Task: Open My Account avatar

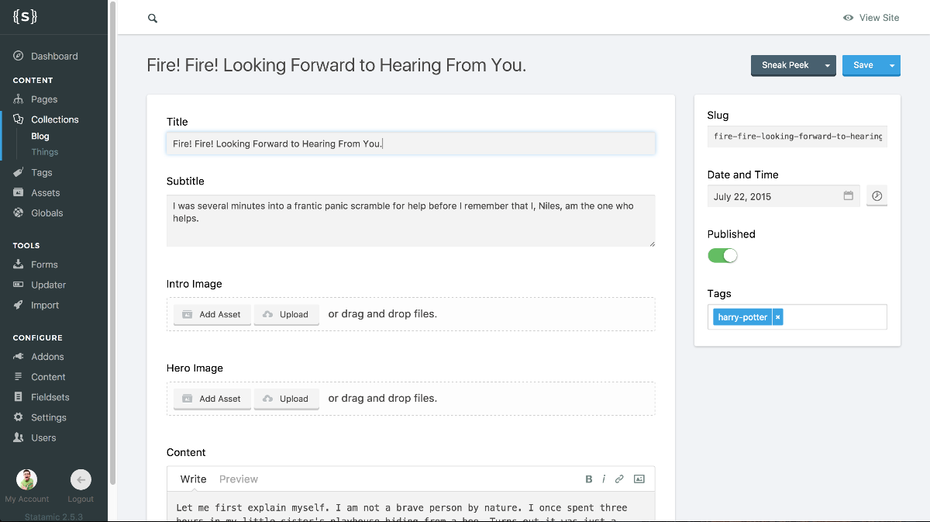Action: click(x=27, y=480)
